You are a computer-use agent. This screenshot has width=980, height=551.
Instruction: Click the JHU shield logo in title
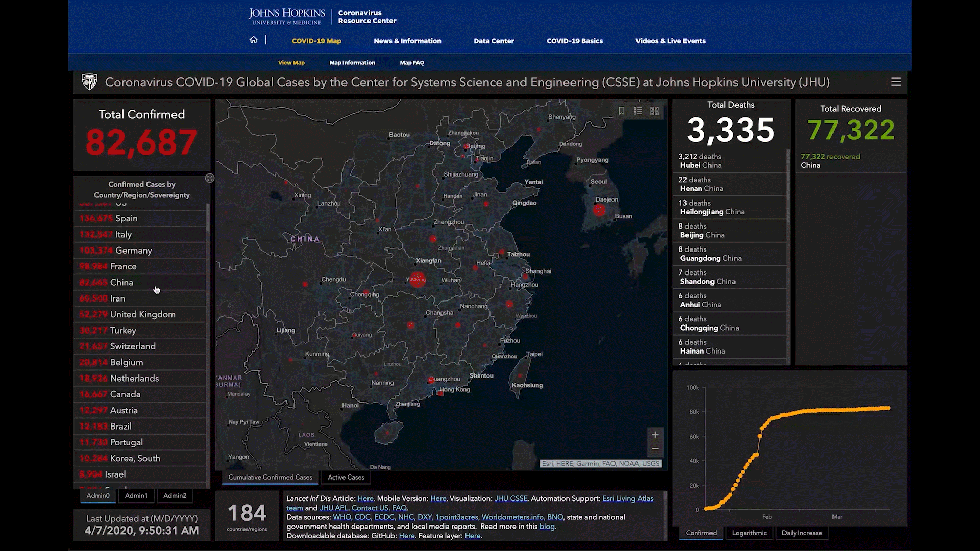(89, 82)
